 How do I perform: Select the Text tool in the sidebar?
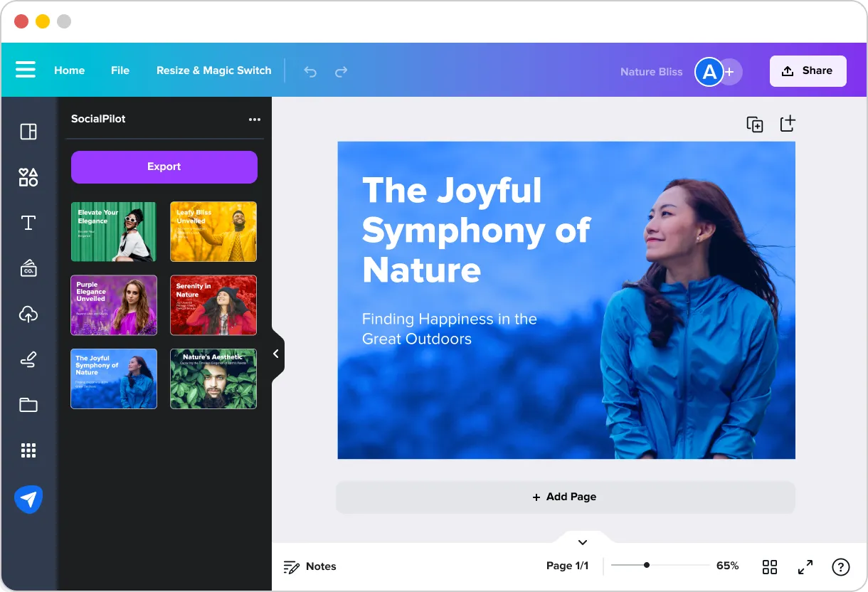[28, 223]
